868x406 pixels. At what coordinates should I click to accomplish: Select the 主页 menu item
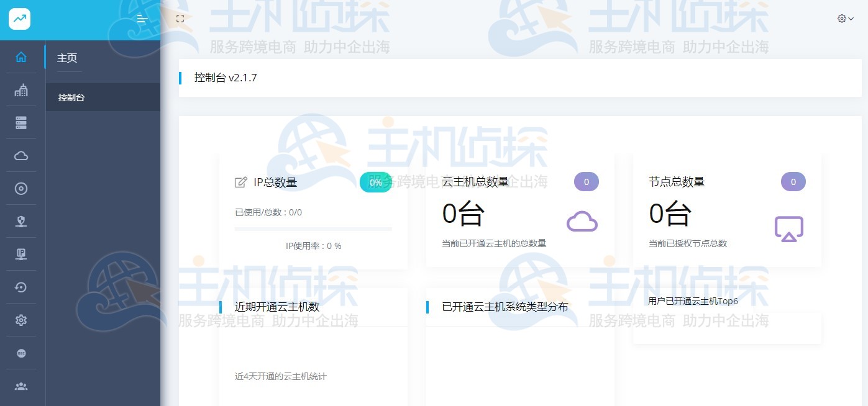67,58
